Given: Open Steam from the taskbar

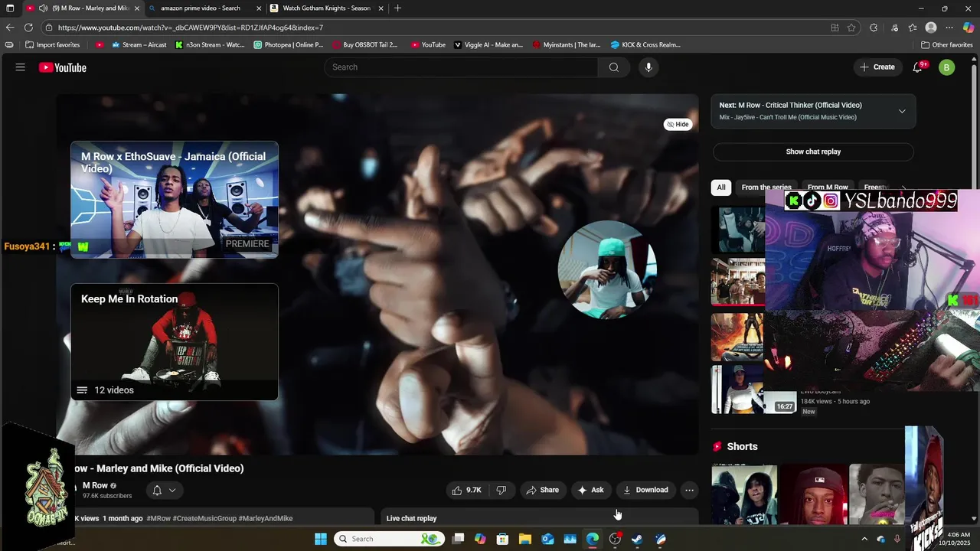Looking at the screenshot, I should tap(637, 539).
